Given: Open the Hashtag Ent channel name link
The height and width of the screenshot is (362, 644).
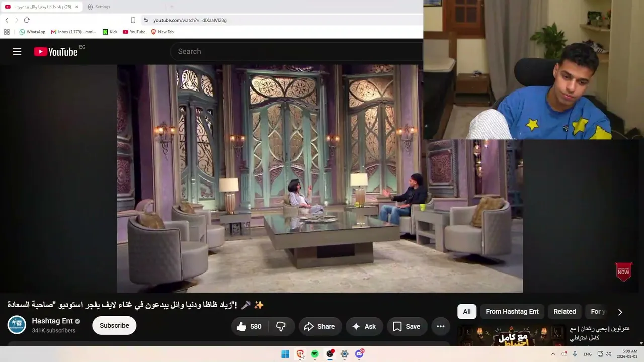Looking at the screenshot, I should 52,321.
